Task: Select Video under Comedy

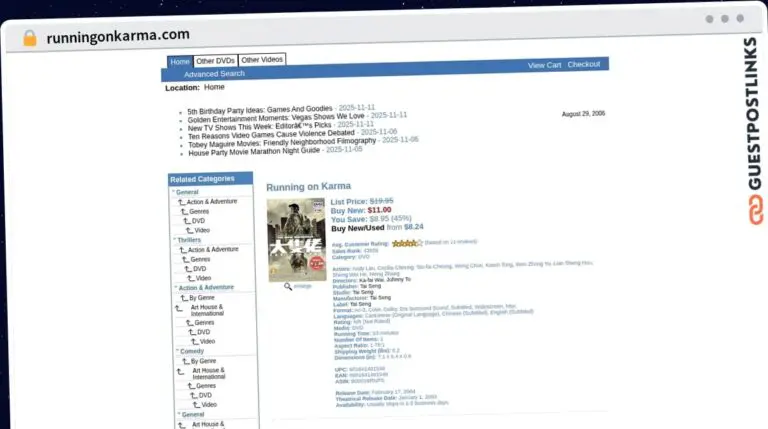Action: [x=209, y=405]
